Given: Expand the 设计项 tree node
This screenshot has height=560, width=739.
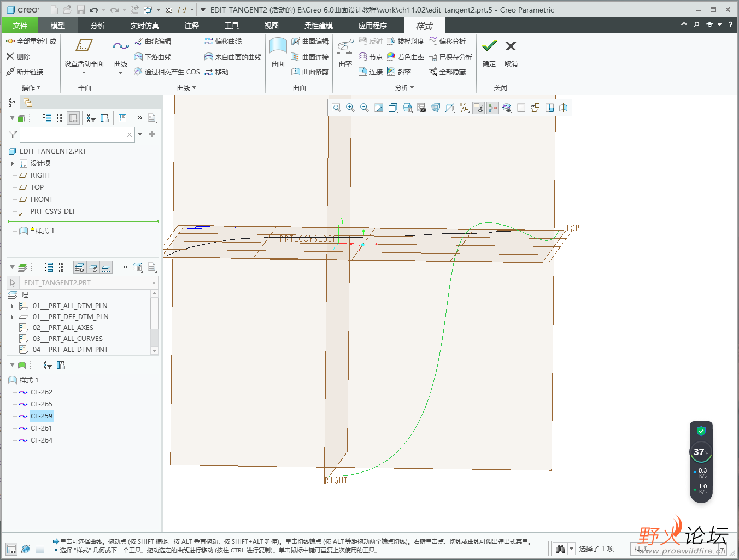Looking at the screenshot, I should pos(13,163).
